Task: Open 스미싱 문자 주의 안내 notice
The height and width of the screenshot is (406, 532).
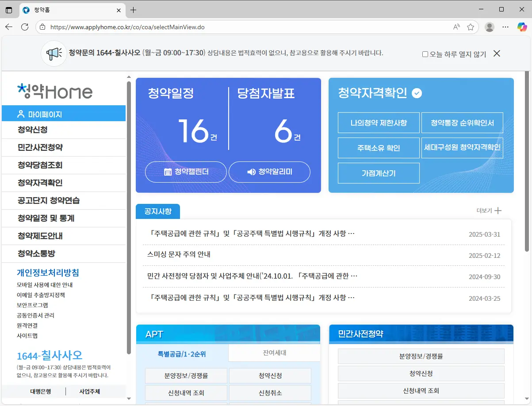Action: 179,255
